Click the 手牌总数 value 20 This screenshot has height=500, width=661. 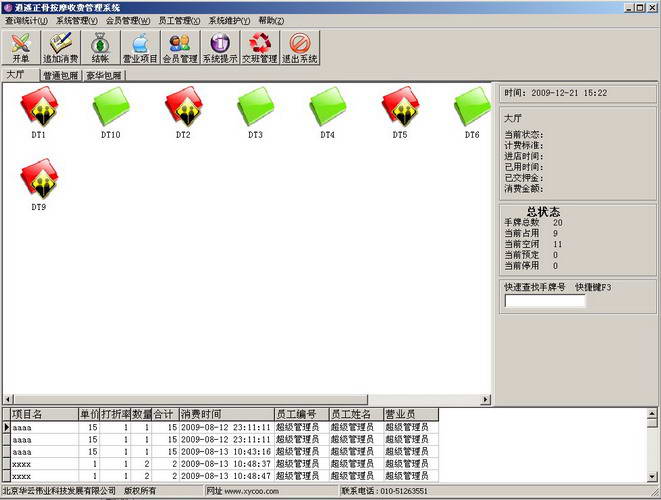click(558, 223)
